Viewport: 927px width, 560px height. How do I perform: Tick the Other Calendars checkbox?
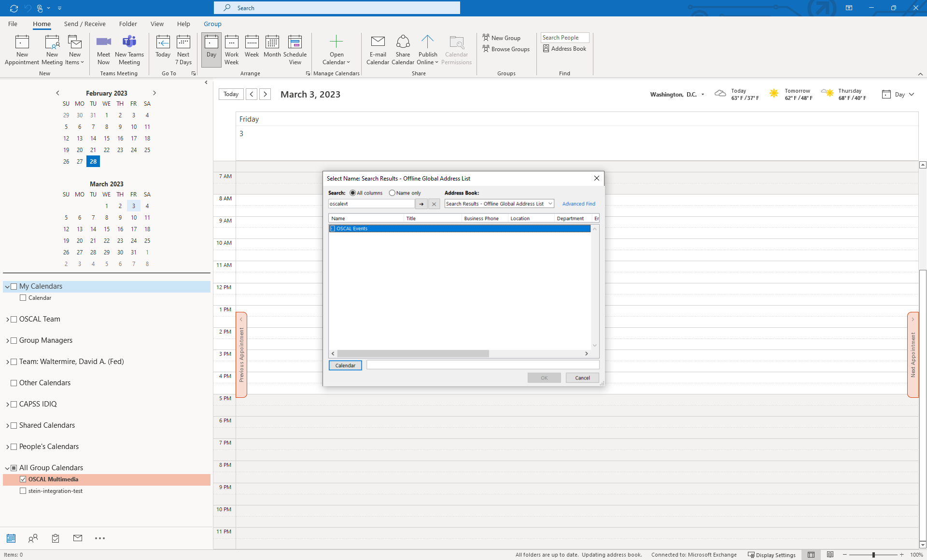tap(14, 383)
